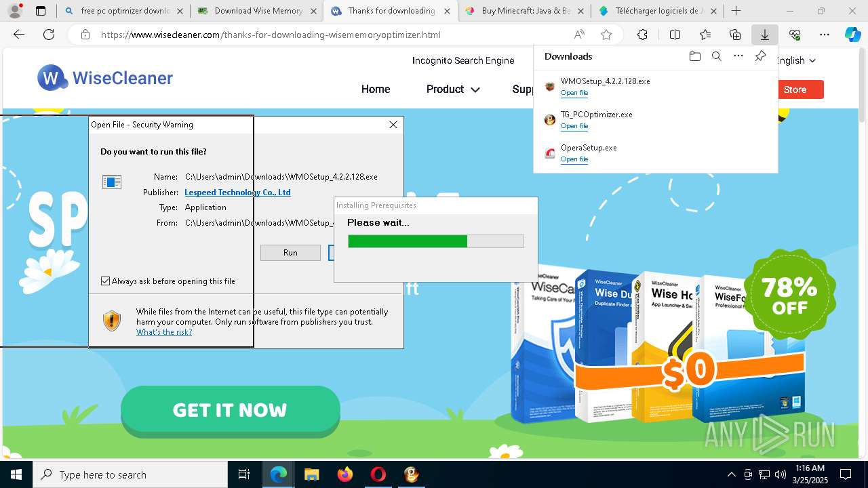Click the browser profile avatar icon
Viewport: 868px width, 488px height.
(14, 11)
